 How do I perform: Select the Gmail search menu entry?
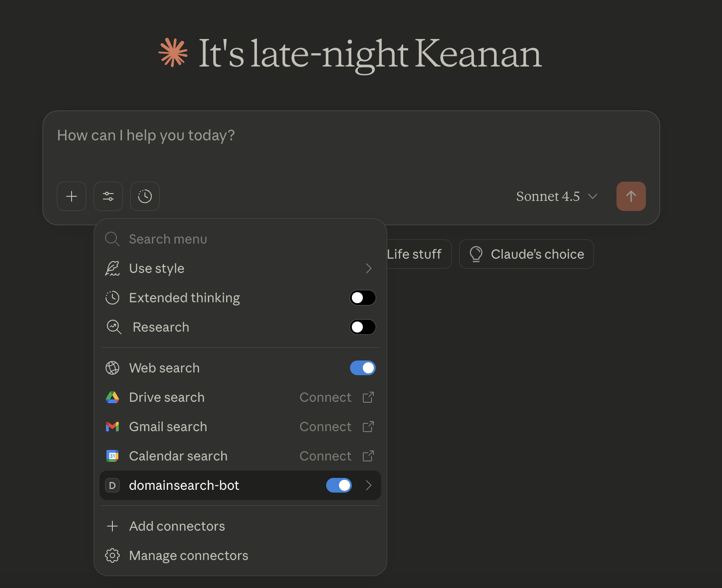[240, 427]
